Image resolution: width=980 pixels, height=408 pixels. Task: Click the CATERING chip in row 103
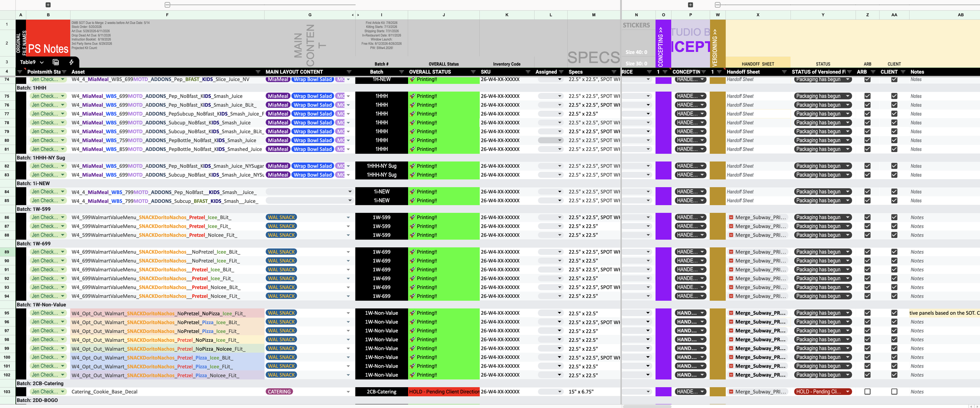pos(279,392)
